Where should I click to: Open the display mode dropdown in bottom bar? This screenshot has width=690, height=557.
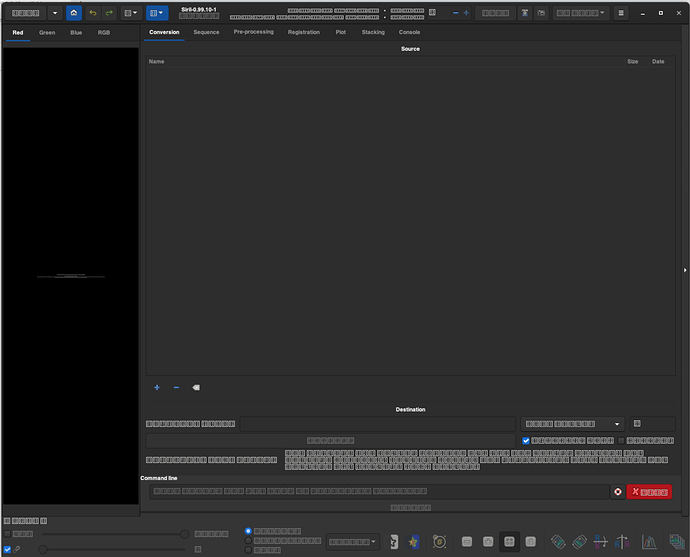[352, 542]
